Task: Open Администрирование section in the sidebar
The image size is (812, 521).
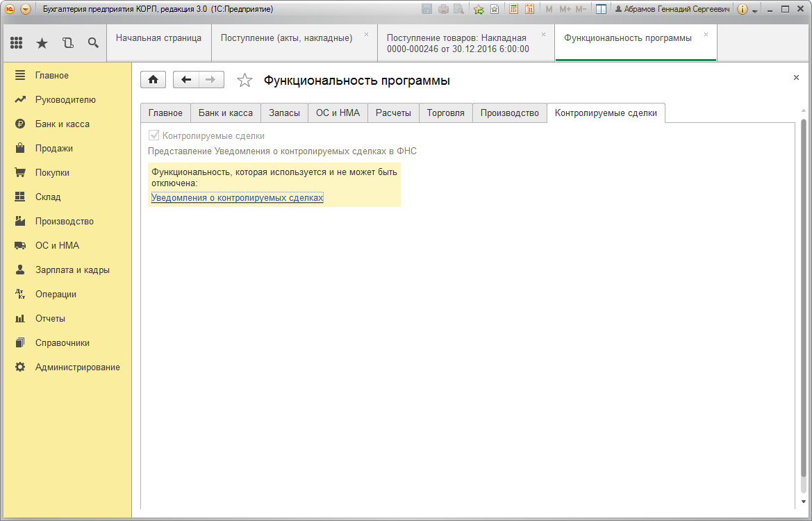Action: [x=67, y=367]
